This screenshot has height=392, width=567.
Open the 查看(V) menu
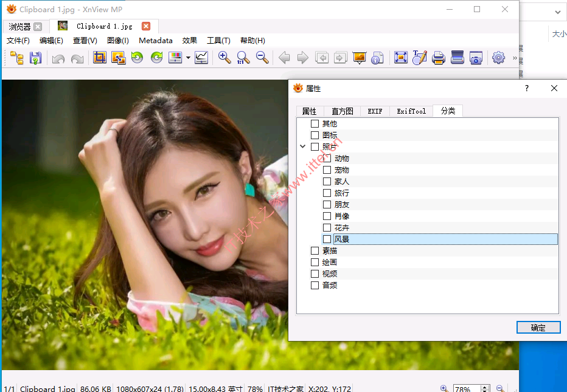coord(85,41)
